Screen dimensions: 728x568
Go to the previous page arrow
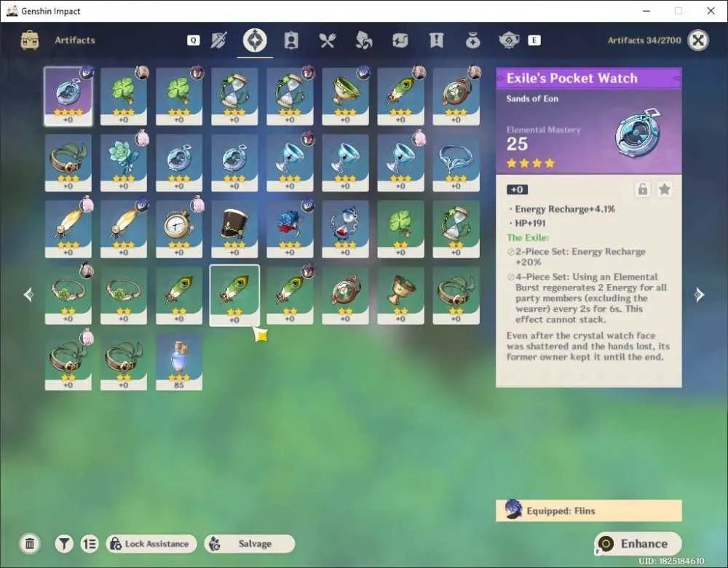click(29, 294)
